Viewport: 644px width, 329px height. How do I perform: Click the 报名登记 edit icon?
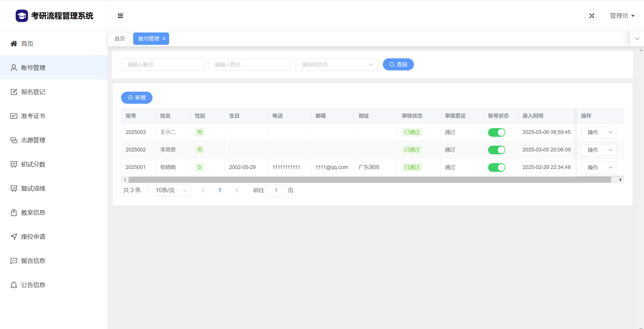tap(14, 92)
